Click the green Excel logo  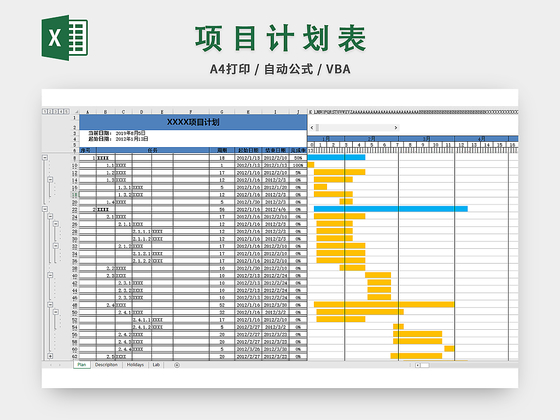[65, 38]
